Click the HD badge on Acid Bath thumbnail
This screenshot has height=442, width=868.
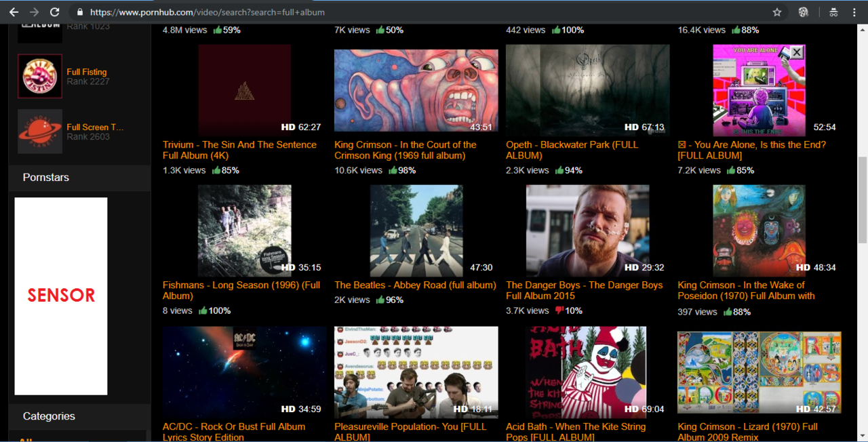[x=631, y=409]
